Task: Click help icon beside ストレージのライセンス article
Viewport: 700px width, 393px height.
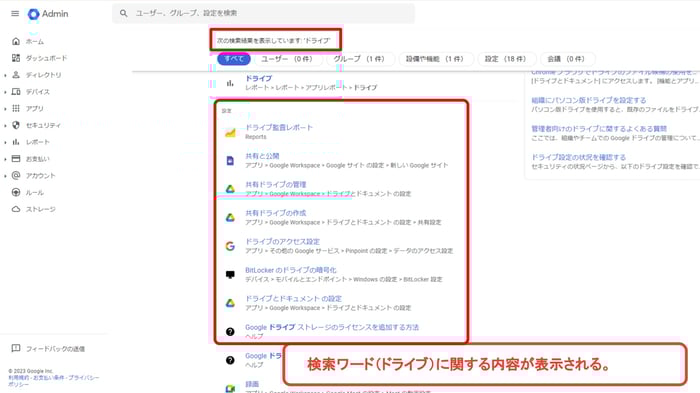Action: click(x=230, y=332)
